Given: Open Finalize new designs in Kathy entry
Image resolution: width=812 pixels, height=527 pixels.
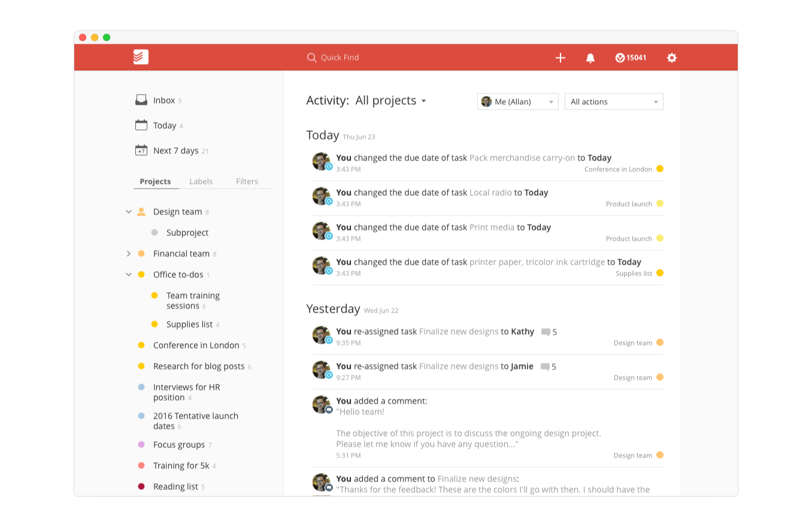Looking at the screenshot, I should tap(459, 332).
